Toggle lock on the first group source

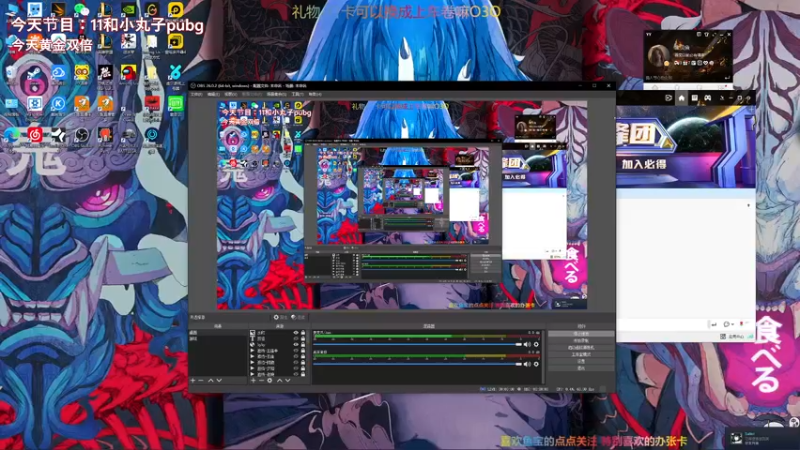(303, 351)
